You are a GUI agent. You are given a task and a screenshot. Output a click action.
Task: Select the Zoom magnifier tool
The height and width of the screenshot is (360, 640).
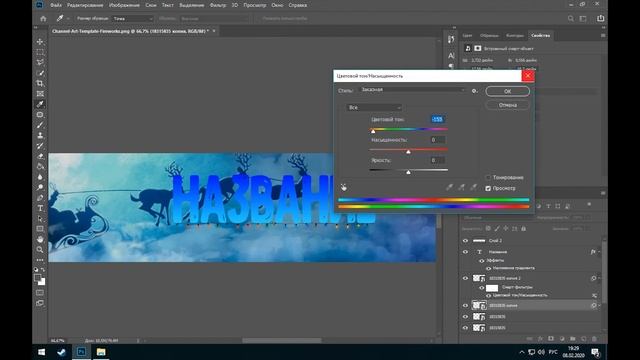tap(40, 249)
